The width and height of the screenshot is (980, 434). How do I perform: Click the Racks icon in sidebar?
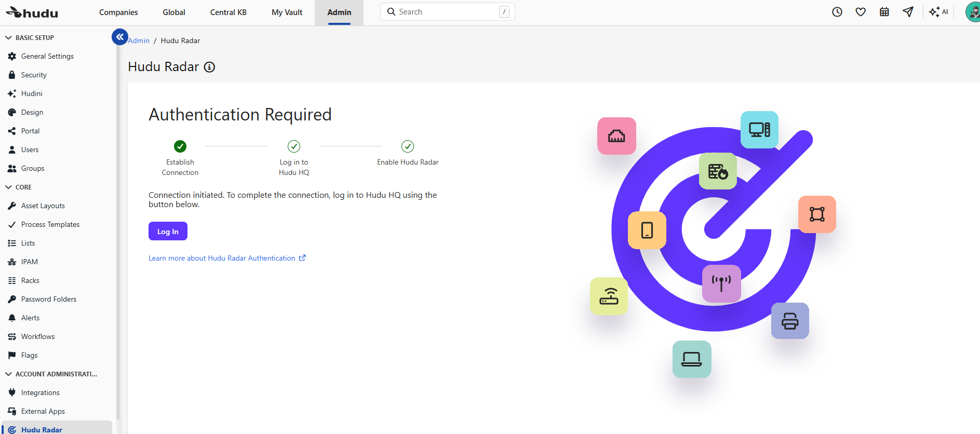[12, 280]
